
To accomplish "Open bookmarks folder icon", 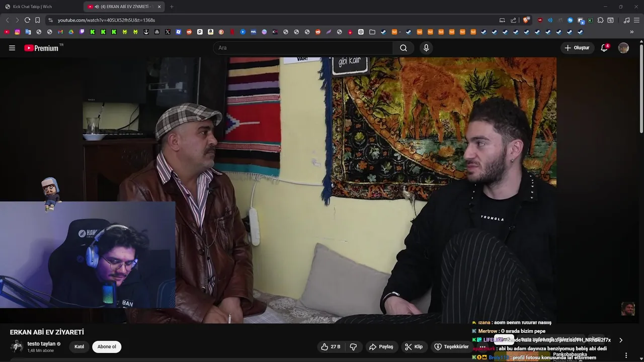I will click(372, 32).
